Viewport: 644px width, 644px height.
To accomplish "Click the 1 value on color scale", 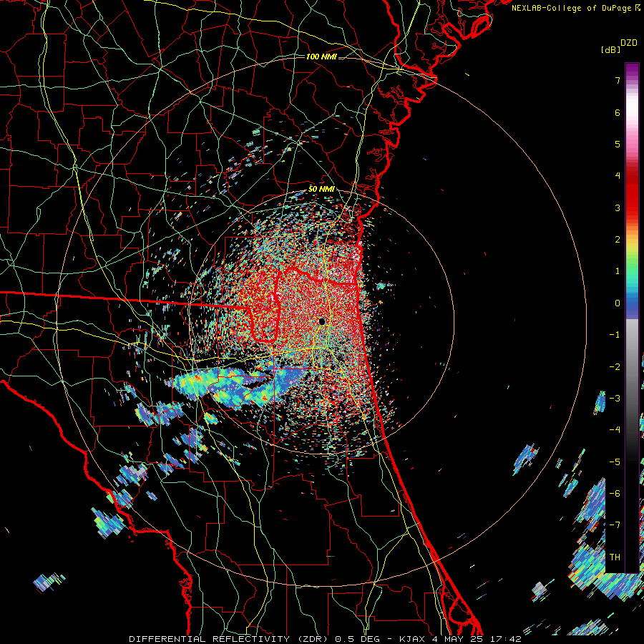I will [618, 271].
